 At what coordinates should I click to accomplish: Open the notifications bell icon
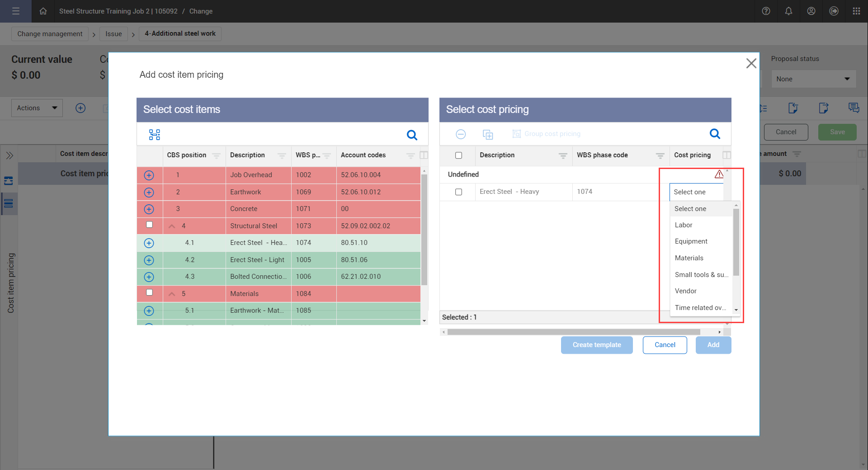(x=788, y=11)
